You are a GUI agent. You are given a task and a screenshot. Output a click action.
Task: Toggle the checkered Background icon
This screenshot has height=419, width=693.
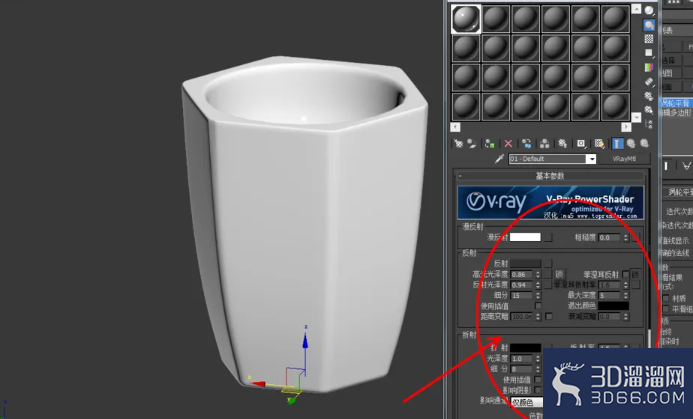tap(649, 39)
